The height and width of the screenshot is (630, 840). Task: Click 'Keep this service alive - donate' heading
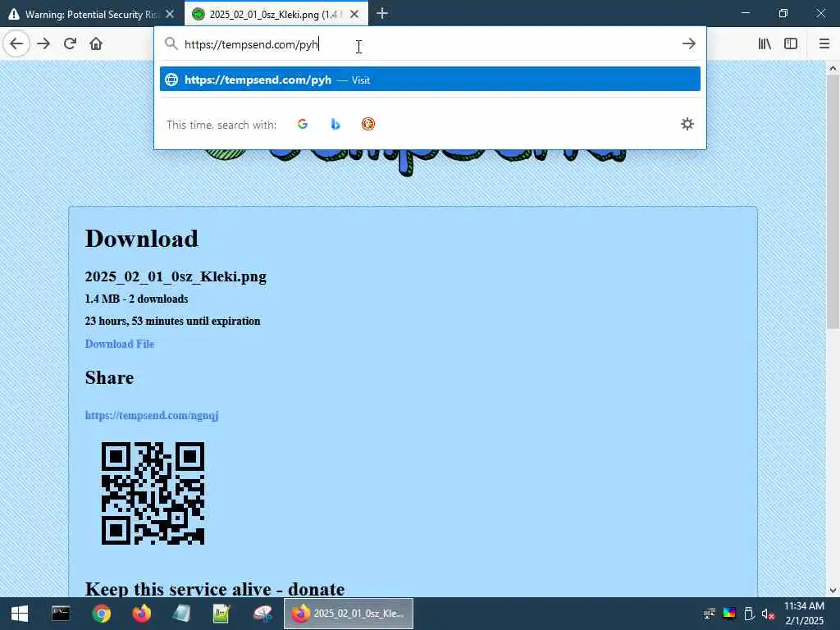coord(215,589)
